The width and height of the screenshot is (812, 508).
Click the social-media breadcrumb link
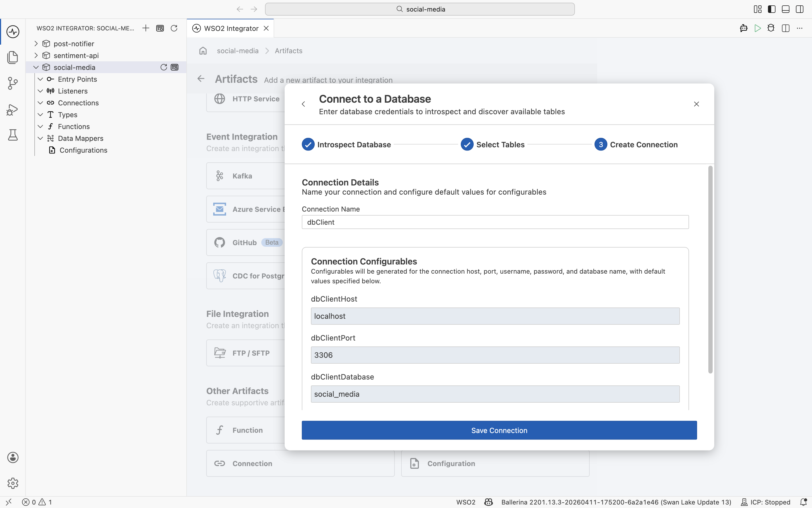coord(238,51)
